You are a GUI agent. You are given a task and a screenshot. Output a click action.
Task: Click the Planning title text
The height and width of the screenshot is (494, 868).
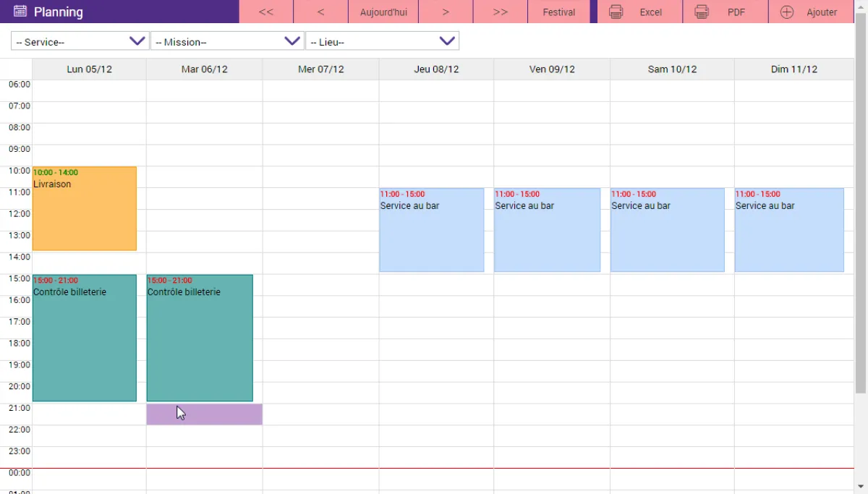pyautogui.click(x=59, y=12)
